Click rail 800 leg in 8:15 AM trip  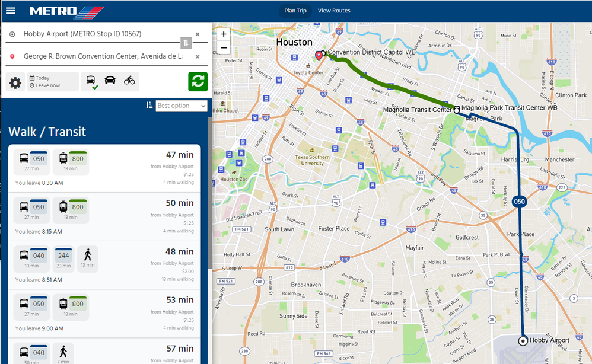pos(71,210)
